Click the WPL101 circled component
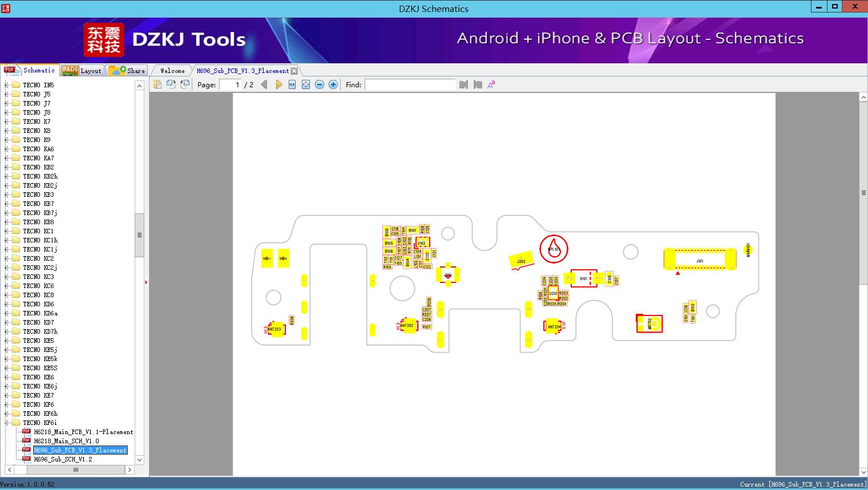Screen dimensions: 868x490 (x=554, y=249)
